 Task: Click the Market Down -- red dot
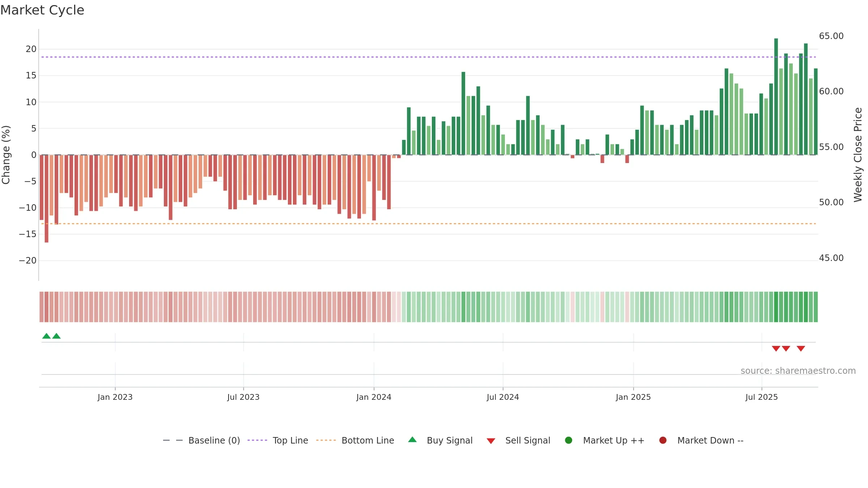coord(663,440)
